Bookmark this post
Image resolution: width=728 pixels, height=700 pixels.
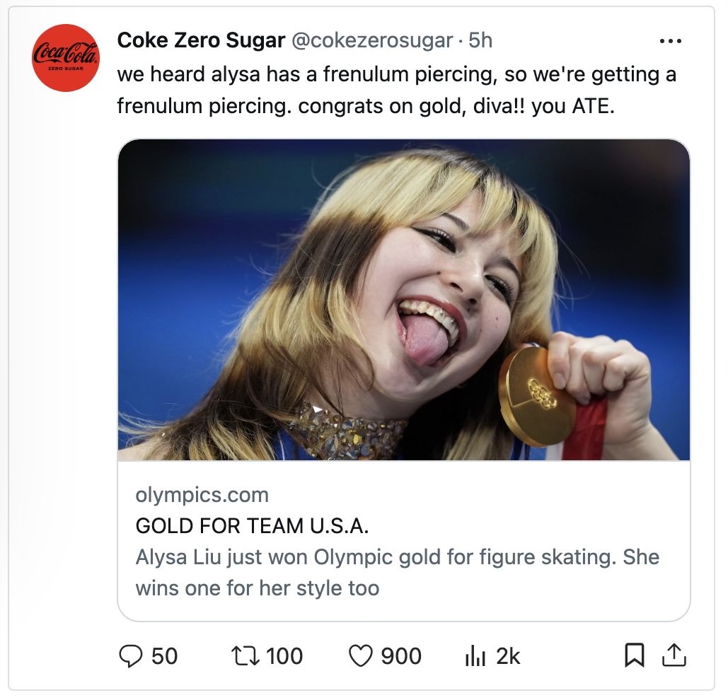[634, 655]
